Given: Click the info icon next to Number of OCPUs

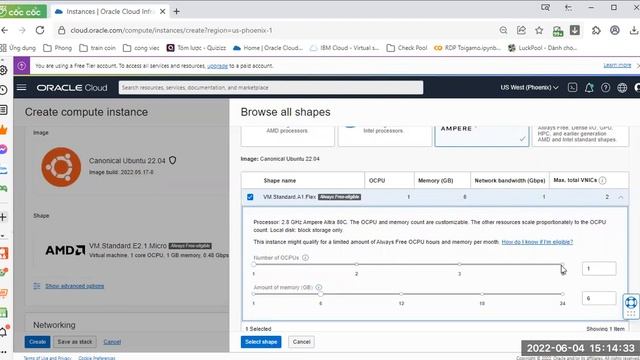Looking at the screenshot, I should point(305,258).
